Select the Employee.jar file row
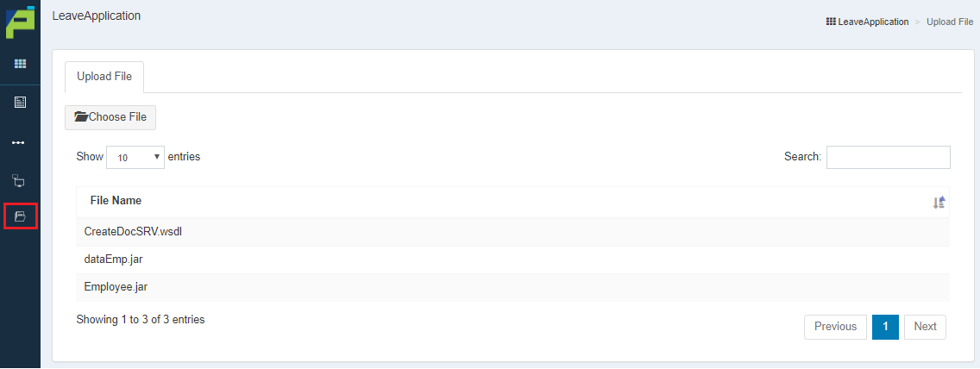The height and width of the screenshot is (369, 980). (x=513, y=287)
